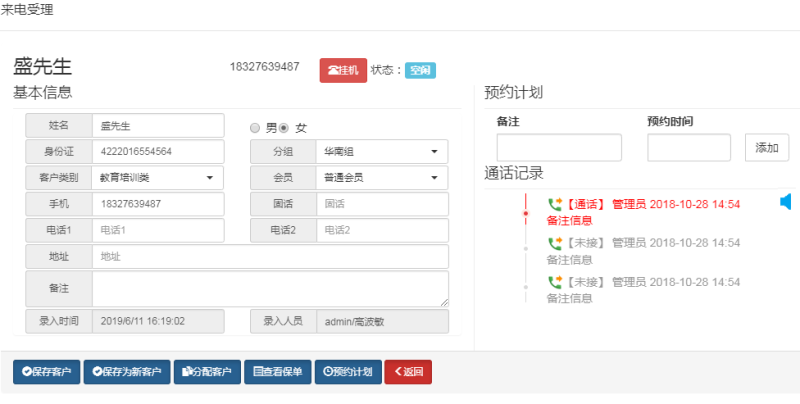Click the 查看保单 view policy button
This screenshot has width=800, height=404.
click(x=277, y=372)
